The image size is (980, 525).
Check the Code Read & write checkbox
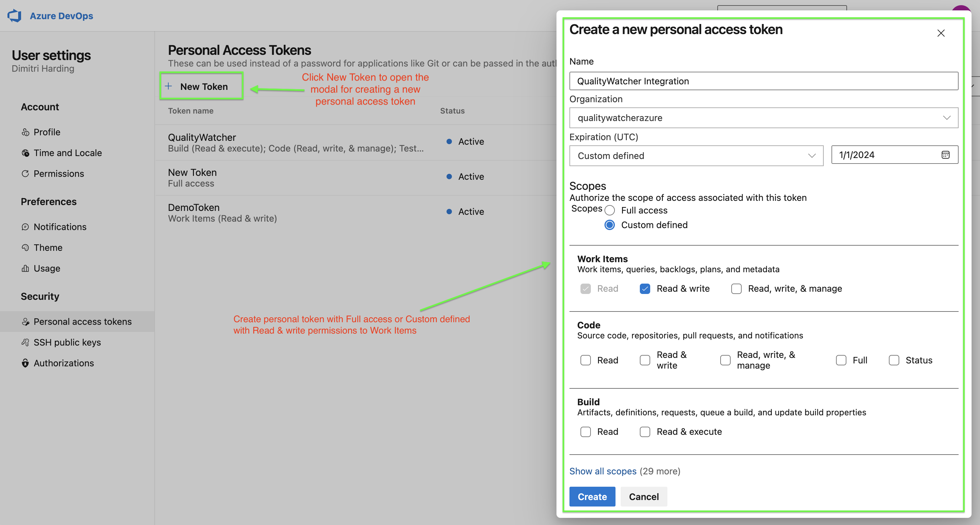[x=645, y=360]
